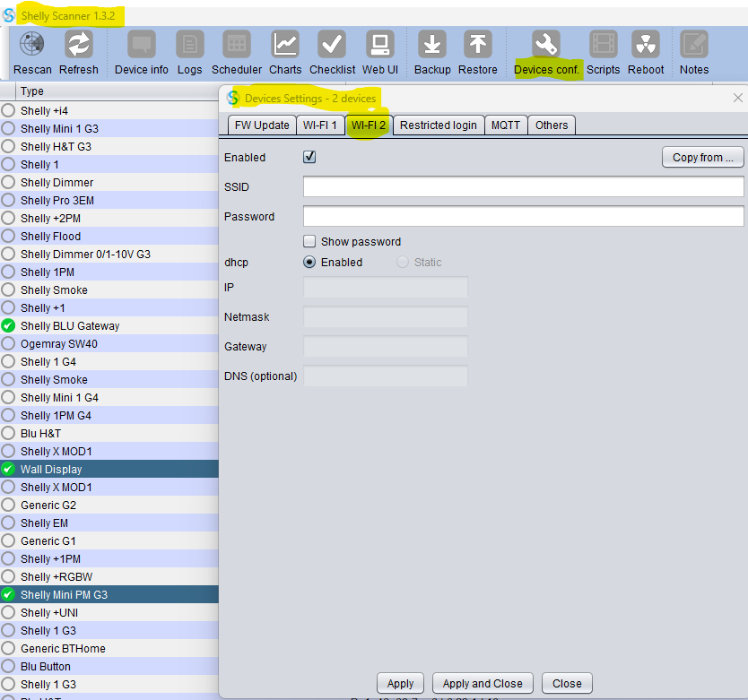Screen dimensions: 748x700
Task: Click status circle of Ogemray SW40
Action: point(8,344)
